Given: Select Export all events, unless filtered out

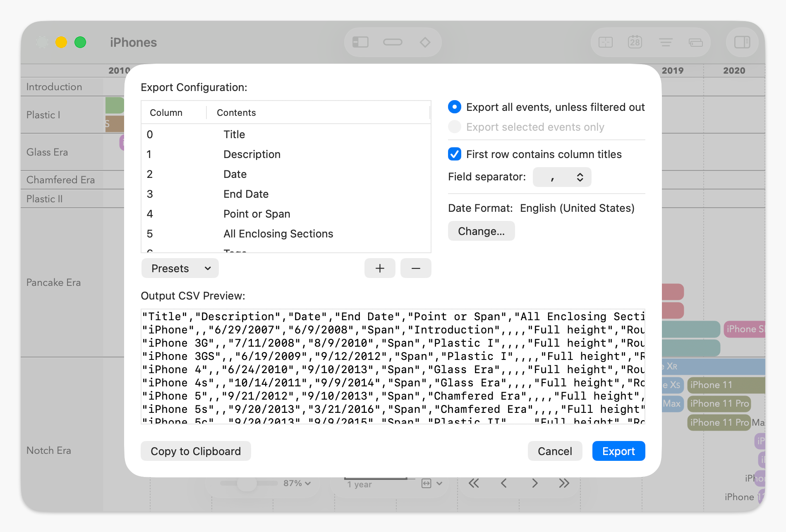Looking at the screenshot, I should click(x=454, y=107).
